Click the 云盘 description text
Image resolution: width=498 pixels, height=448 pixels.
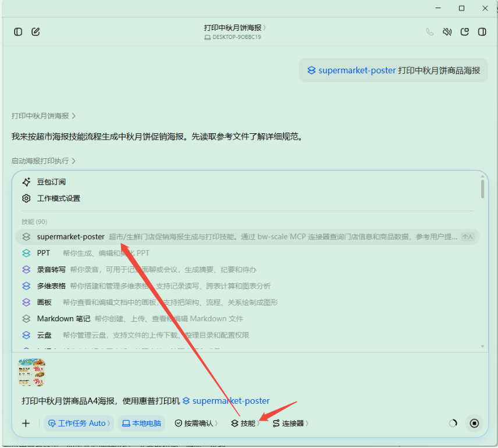tap(156, 335)
